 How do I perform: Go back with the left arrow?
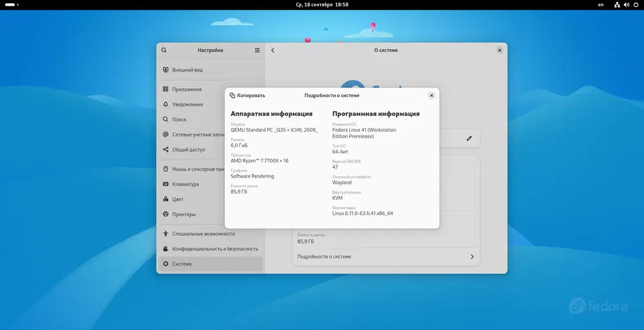click(x=272, y=50)
